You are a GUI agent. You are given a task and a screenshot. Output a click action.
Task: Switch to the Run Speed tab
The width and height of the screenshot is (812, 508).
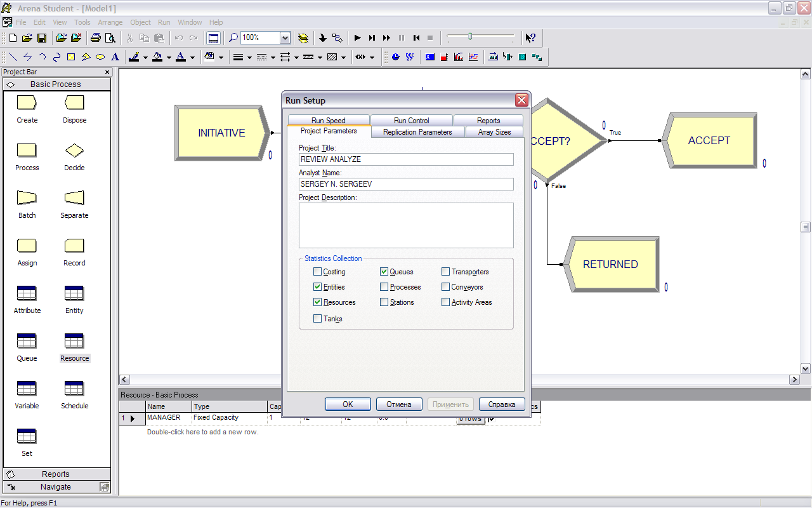point(329,121)
